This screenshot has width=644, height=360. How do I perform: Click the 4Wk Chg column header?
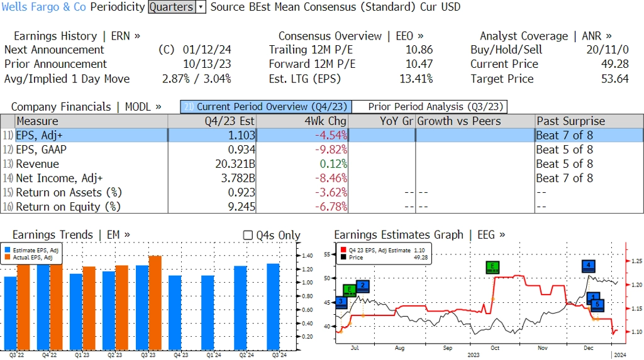pyautogui.click(x=302, y=121)
